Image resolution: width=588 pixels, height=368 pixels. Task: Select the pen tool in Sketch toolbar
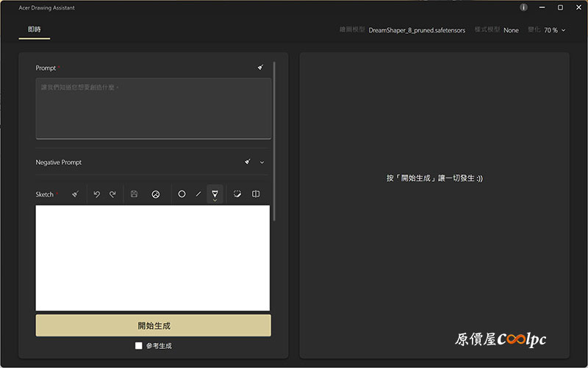pos(215,194)
